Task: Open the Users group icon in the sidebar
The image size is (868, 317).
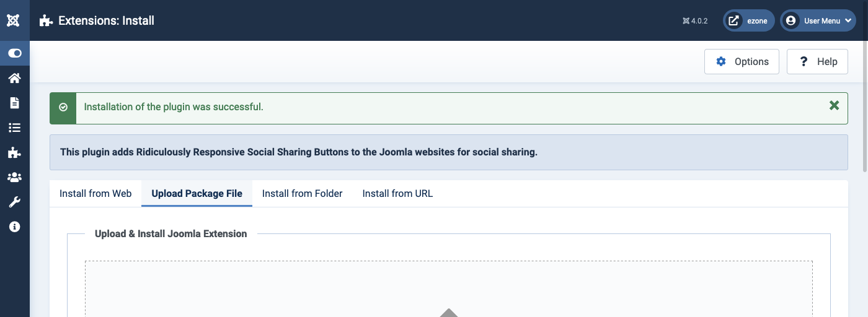Action: (14, 177)
